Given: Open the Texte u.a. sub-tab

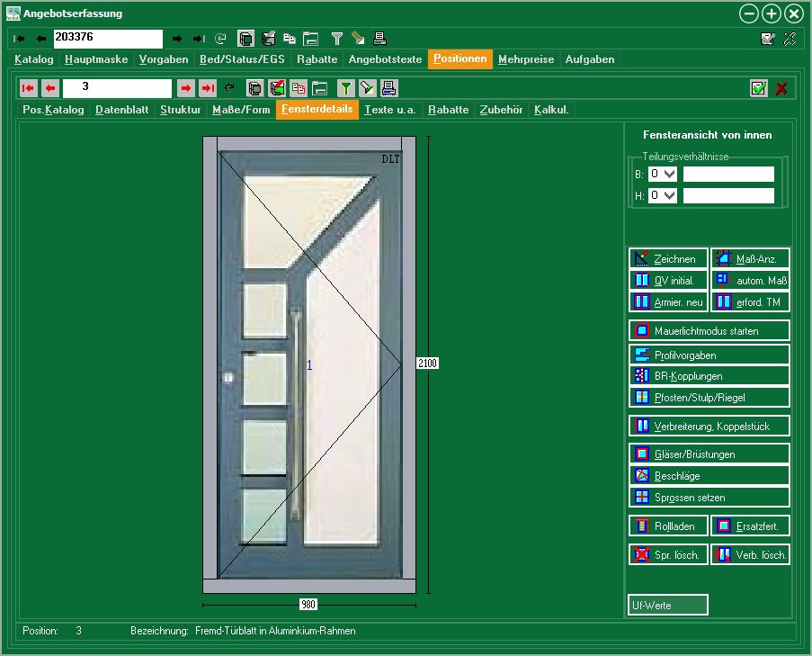Looking at the screenshot, I should (x=390, y=110).
